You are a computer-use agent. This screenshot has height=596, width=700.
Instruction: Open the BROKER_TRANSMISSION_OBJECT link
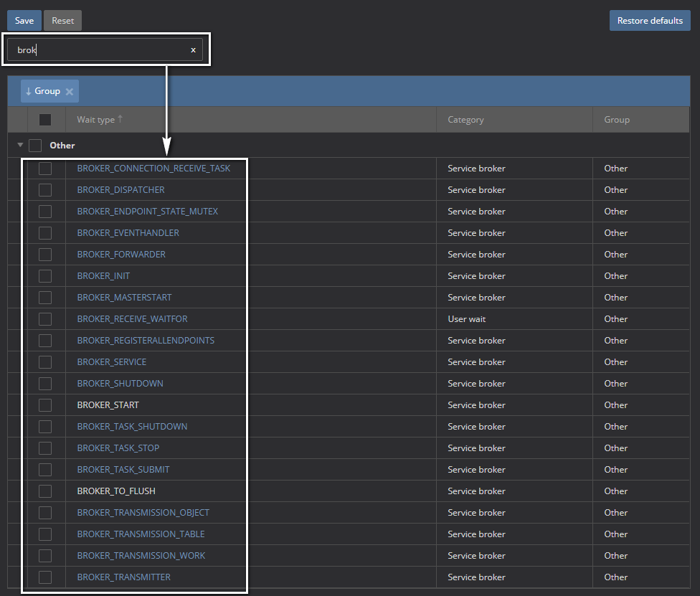[143, 513]
